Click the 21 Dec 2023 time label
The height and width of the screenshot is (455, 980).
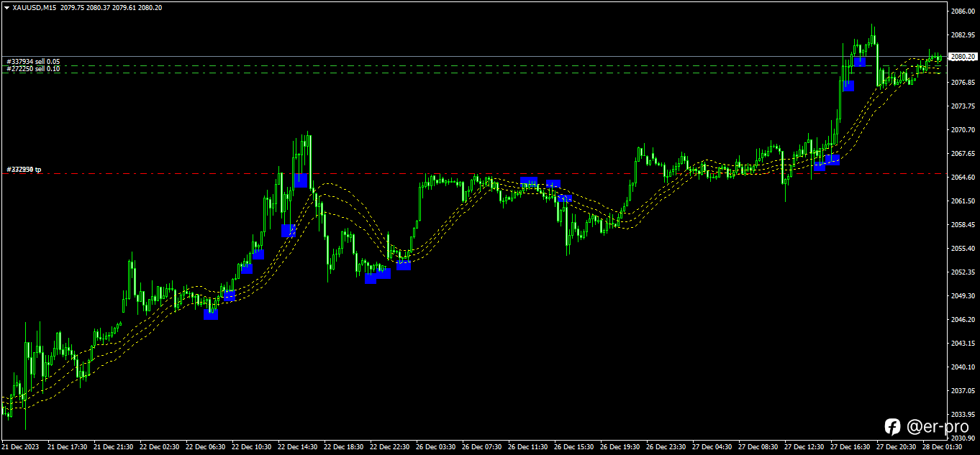pyautogui.click(x=20, y=447)
